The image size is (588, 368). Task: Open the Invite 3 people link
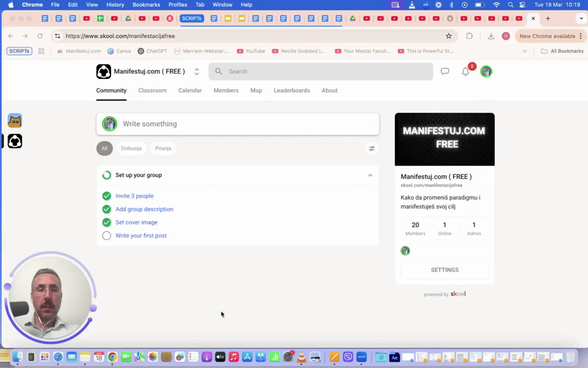(x=134, y=196)
